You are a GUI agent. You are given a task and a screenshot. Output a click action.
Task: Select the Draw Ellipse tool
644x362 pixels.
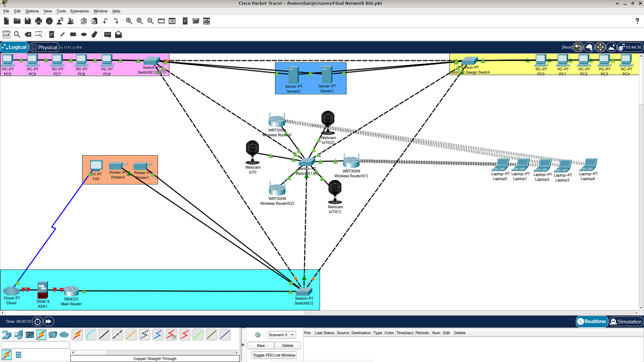pyautogui.click(x=84, y=34)
